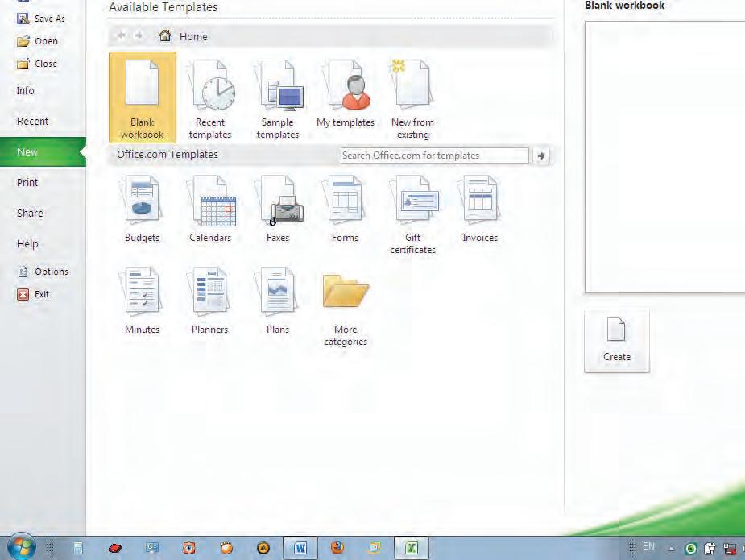
Task: Click Exit to quit Excel
Action: pyautogui.click(x=33, y=294)
